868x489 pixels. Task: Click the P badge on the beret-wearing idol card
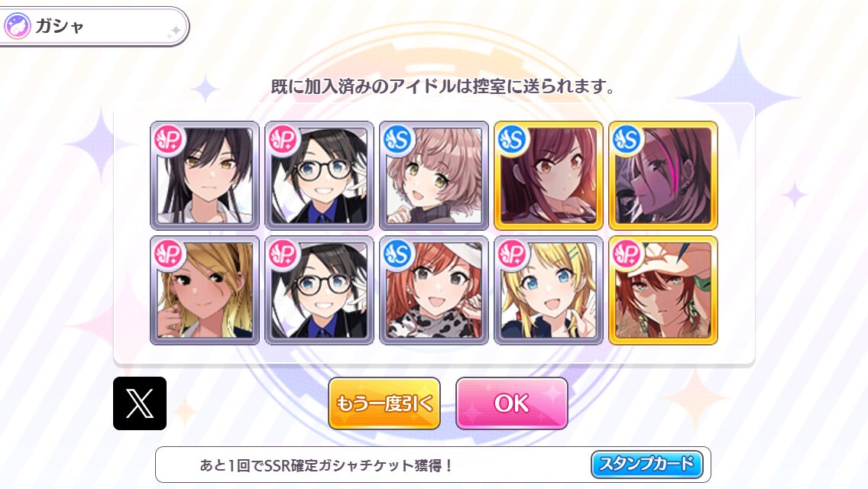[x=628, y=254]
